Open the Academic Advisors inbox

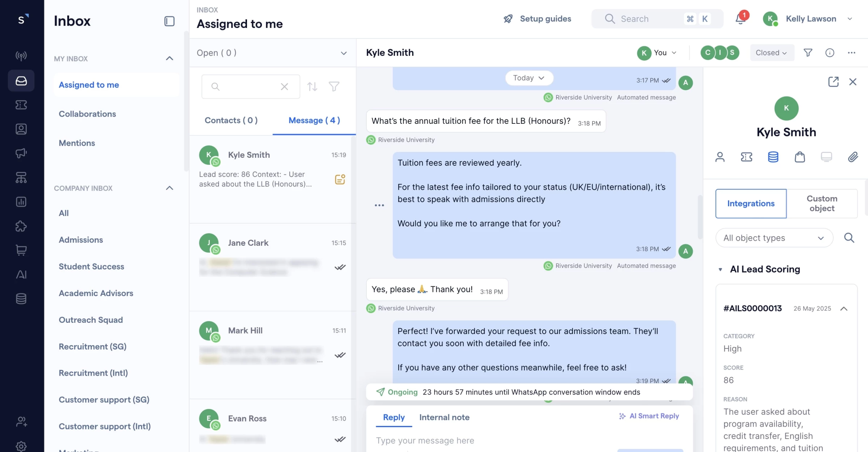pyautogui.click(x=96, y=293)
